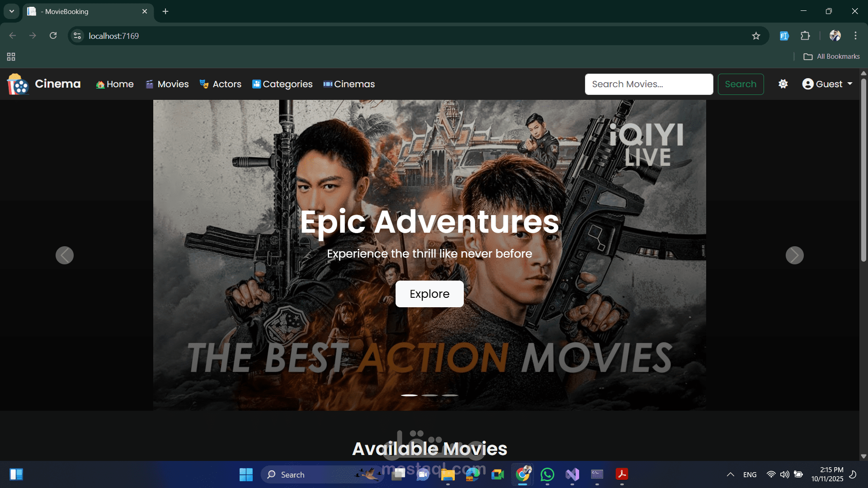Image resolution: width=868 pixels, height=488 pixels.
Task: Open File Explorer from the taskbar
Action: (448, 474)
